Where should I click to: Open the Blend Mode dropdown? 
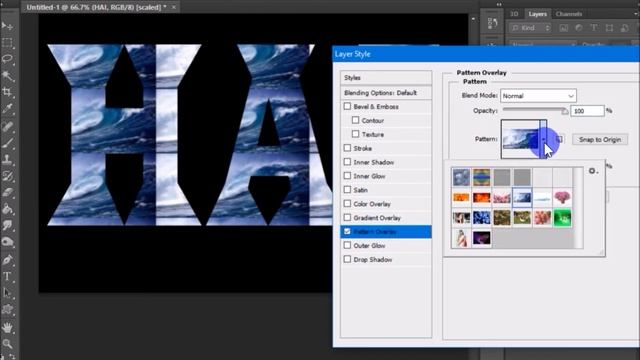point(538,96)
